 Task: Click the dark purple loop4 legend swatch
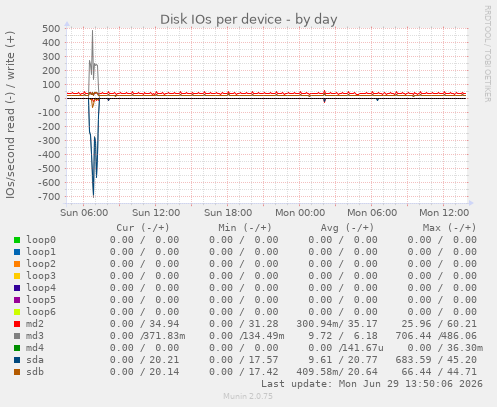(x=17, y=288)
